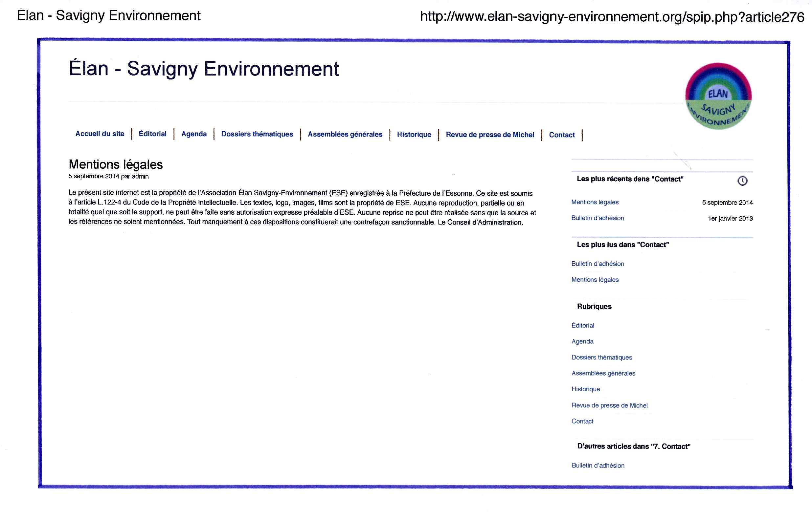Open Mentions légales under most recent articles
812x520 pixels.
click(x=595, y=202)
